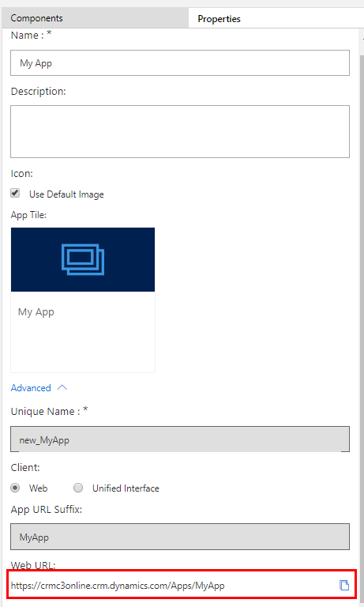This screenshot has height=607, width=364.
Task: Select the Unified Interface radio button
Action: tap(78, 488)
